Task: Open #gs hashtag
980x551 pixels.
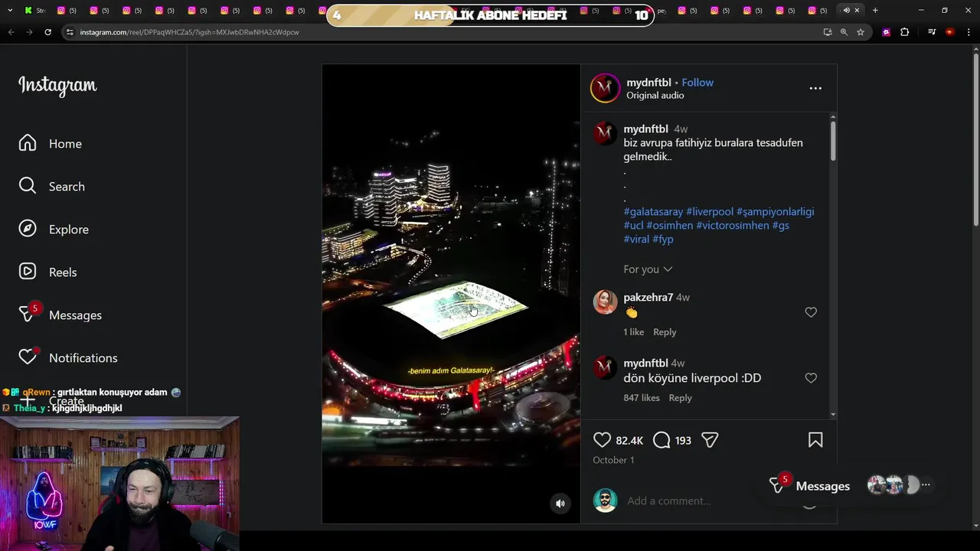Action: (x=781, y=226)
